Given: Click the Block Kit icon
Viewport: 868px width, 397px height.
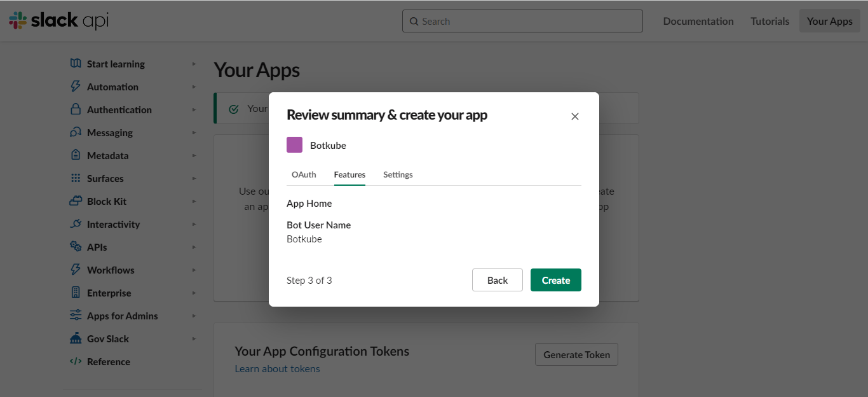Looking at the screenshot, I should click(x=76, y=201).
